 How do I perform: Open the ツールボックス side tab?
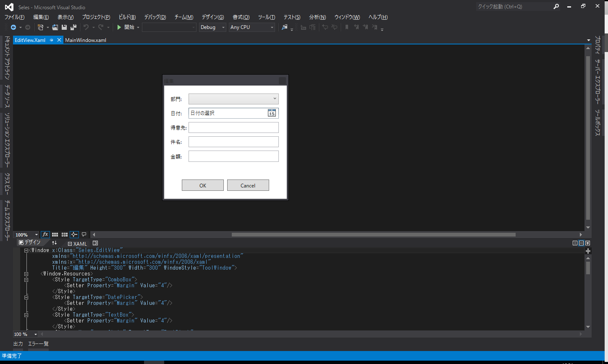[598, 122]
